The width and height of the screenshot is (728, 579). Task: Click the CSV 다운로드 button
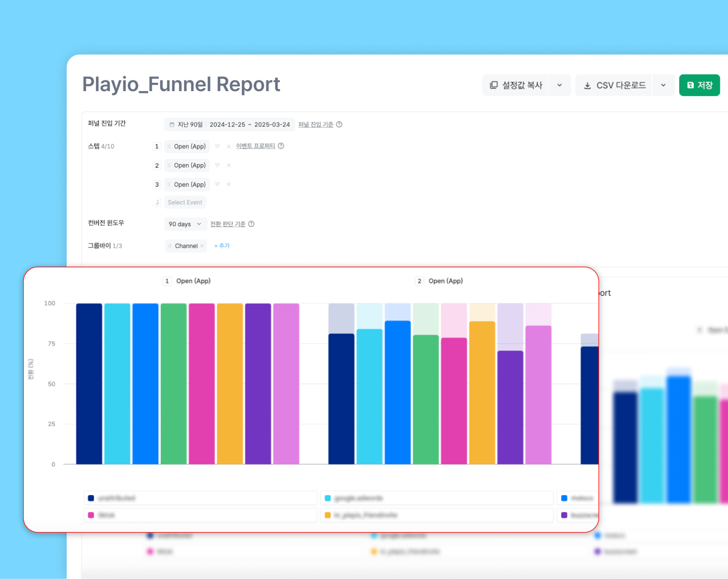pyautogui.click(x=614, y=85)
